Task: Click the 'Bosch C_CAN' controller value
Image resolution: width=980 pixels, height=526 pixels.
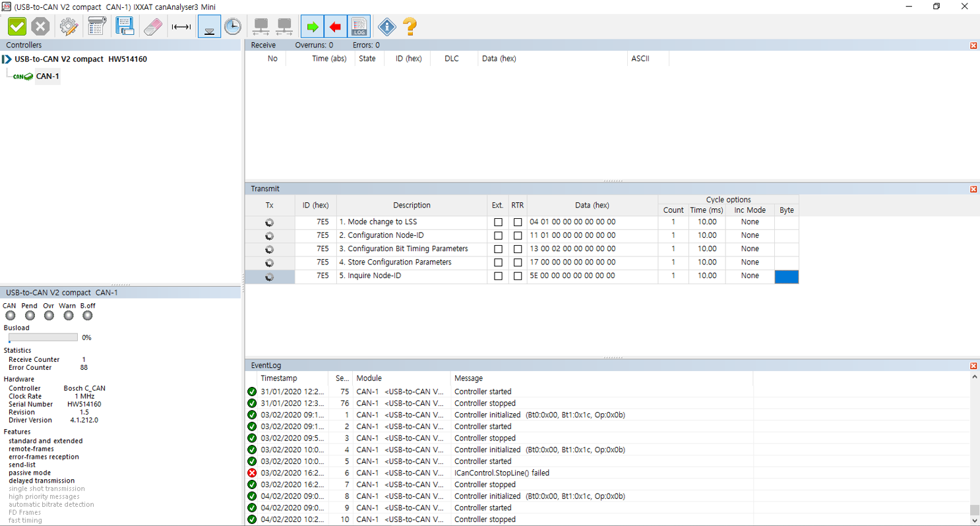Action: pos(84,389)
